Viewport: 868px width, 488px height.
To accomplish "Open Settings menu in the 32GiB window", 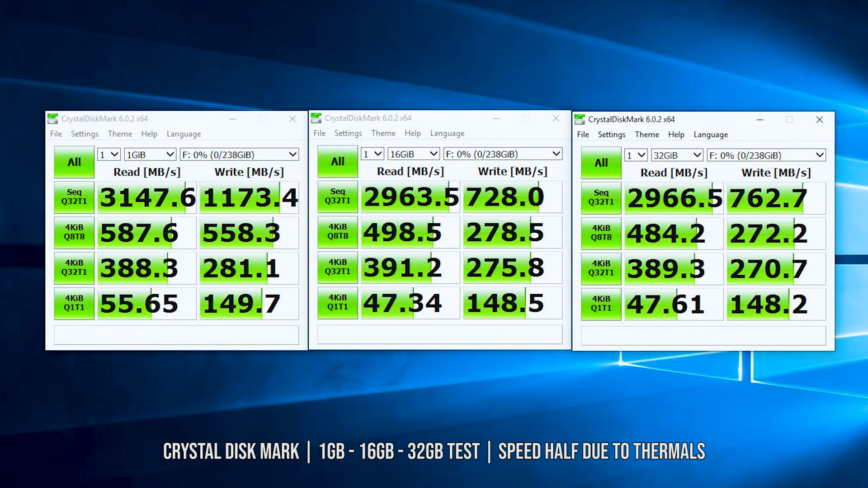I will tap(612, 135).
